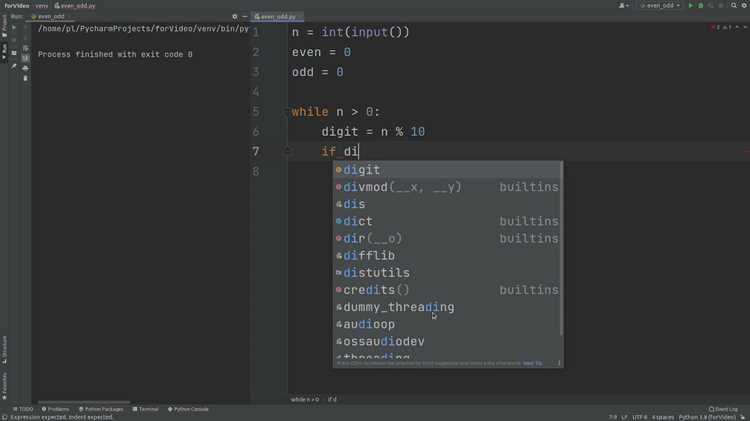
Task: Choose 'credits()' completion suggestion
Action: pyautogui.click(x=448, y=290)
